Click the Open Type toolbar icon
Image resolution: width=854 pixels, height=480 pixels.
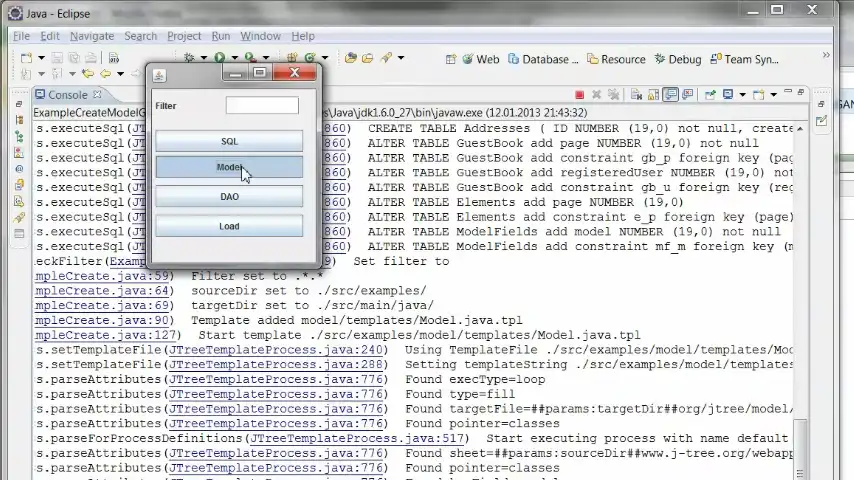click(x=351, y=57)
